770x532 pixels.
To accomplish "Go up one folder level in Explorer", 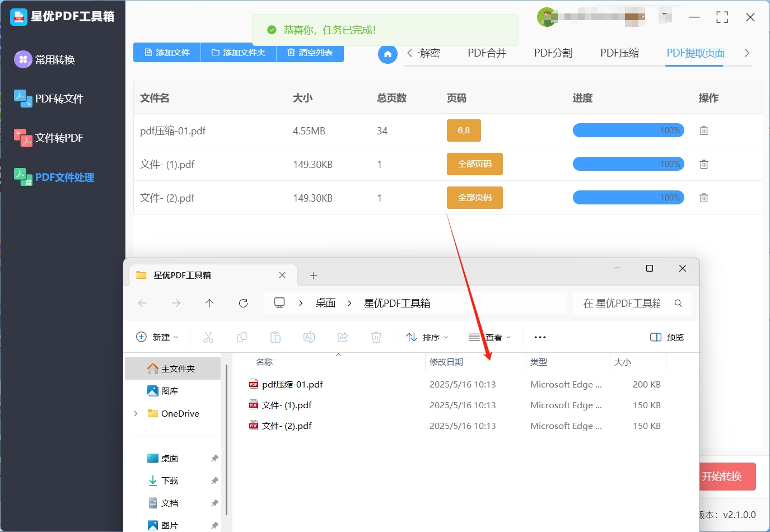I will 209,303.
